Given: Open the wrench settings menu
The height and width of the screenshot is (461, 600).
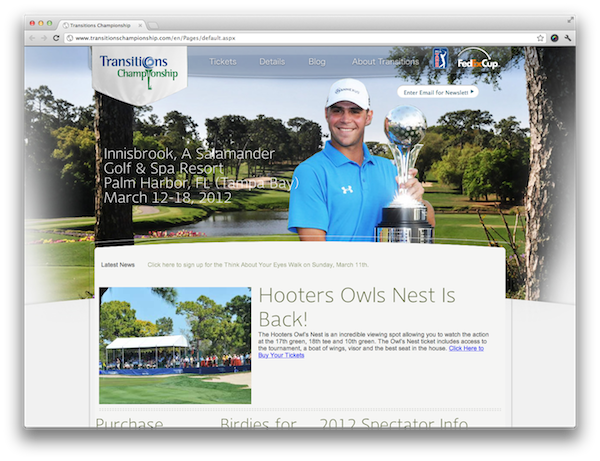Looking at the screenshot, I should [567, 38].
